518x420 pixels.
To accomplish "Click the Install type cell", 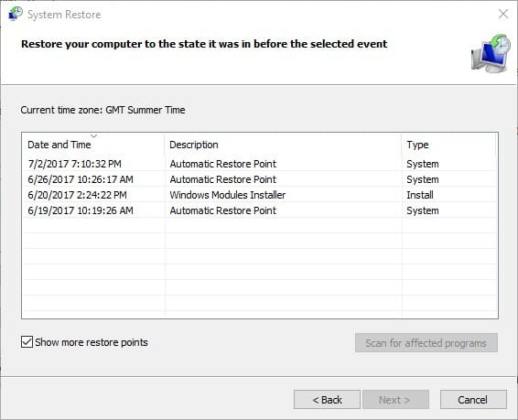I will 420,195.
